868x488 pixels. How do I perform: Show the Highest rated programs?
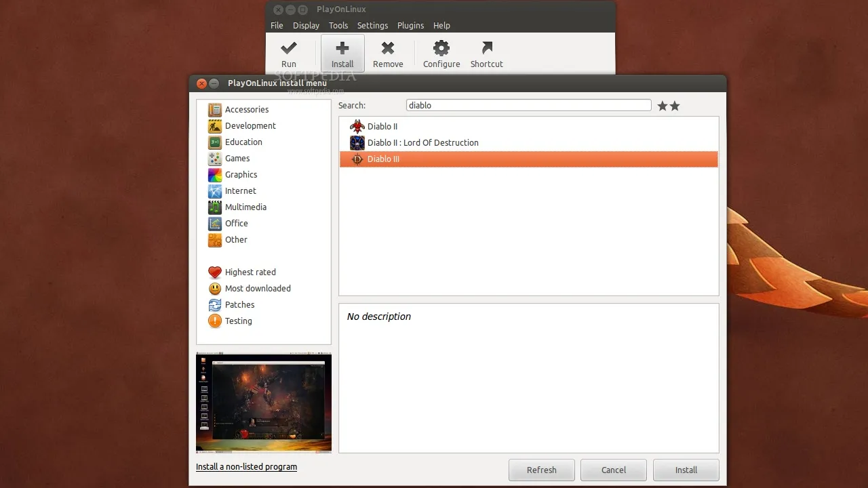pyautogui.click(x=250, y=272)
